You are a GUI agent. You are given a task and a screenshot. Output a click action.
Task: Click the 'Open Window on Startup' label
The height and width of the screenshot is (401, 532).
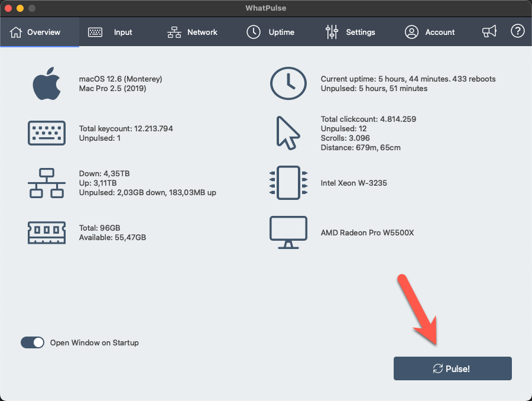pyautogui.click(x=95, y=342)
